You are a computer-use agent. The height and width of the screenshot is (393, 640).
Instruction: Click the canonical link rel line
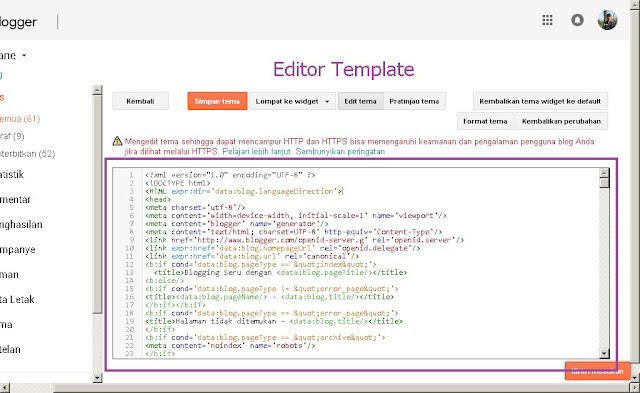tap(252, 256)
